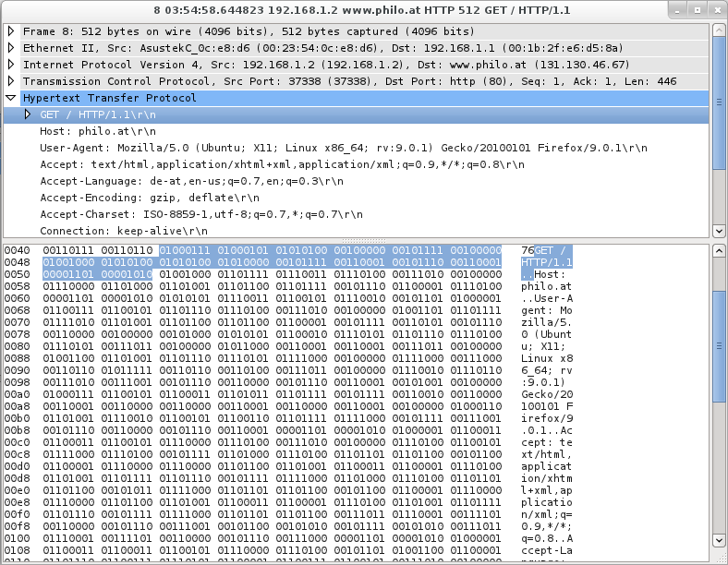
Task: Select Connection: keep-alive field
Action: click(x=124, y=231)
